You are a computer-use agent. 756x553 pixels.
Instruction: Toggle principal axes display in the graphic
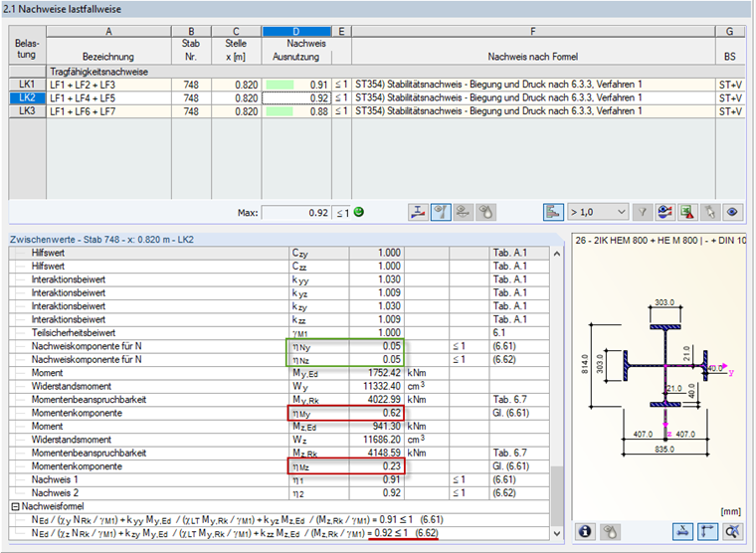pyautogui.click(x=708, y=531)
